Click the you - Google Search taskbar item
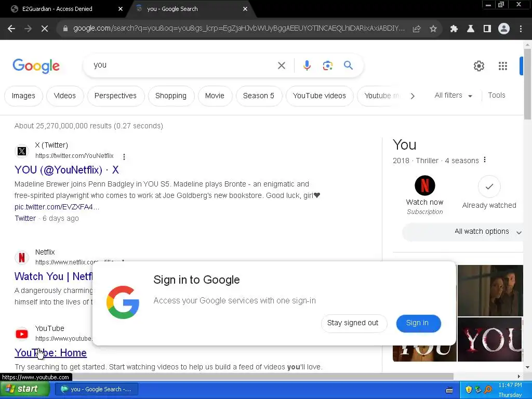The image size is (532, 399). point(97,389)
